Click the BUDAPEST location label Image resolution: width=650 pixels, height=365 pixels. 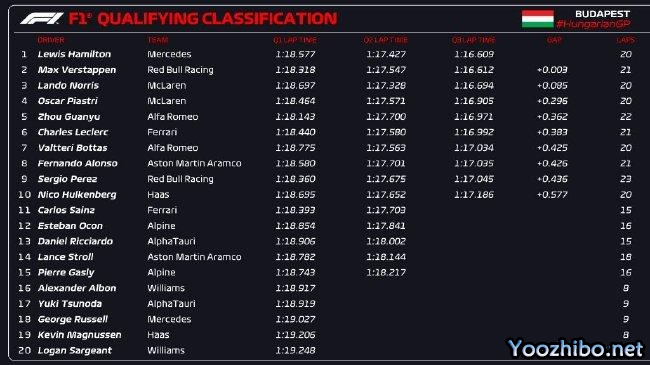[602, 14]
